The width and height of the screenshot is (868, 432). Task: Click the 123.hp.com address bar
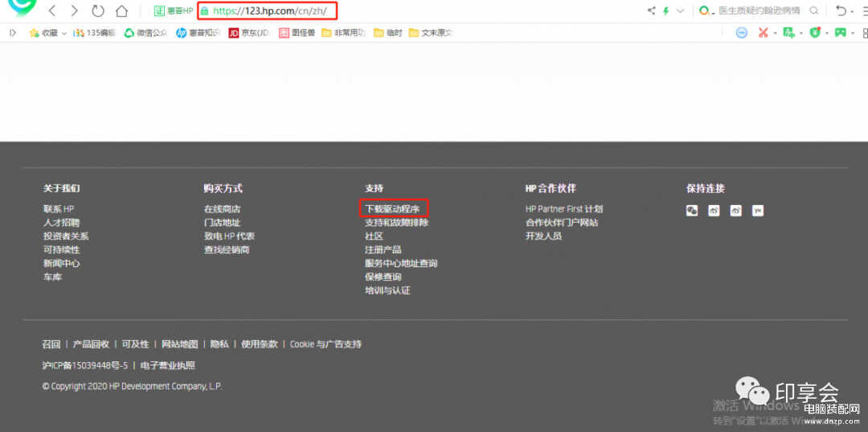[x=267, y=10]
